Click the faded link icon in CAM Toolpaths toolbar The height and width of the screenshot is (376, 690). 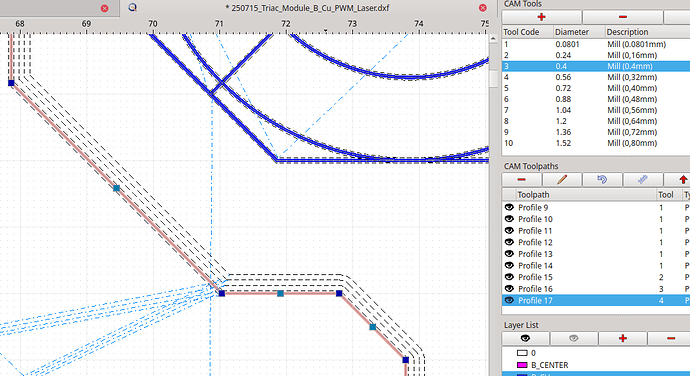point(642,180)
